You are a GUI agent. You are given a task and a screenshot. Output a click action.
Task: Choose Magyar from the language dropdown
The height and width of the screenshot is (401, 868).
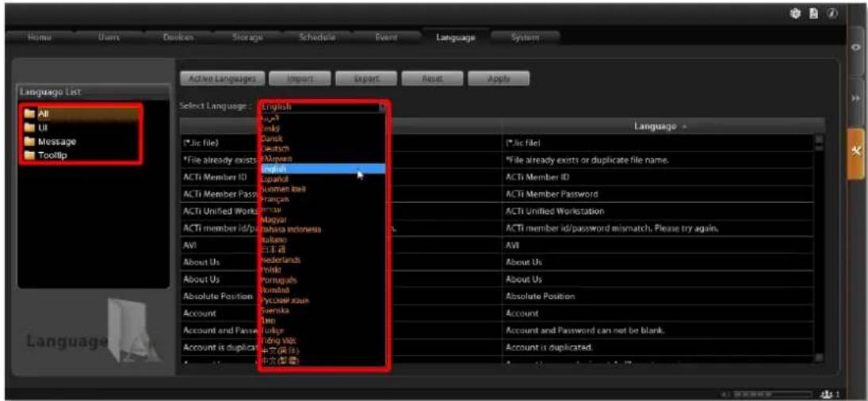point(323,220)
